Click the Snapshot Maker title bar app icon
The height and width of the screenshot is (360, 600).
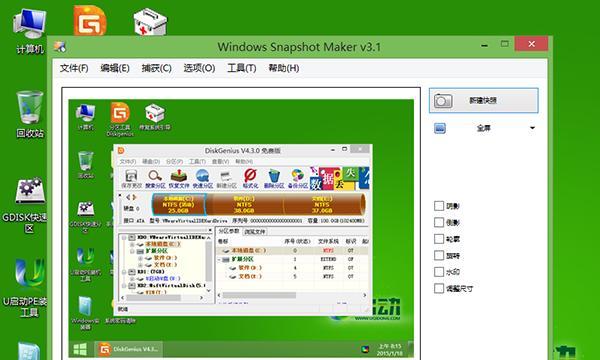(x=60, y=47)
